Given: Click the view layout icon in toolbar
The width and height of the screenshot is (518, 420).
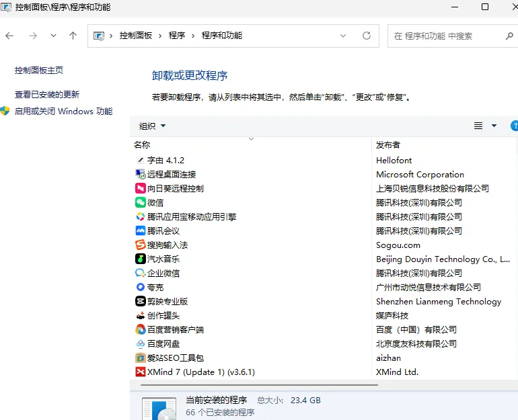Looking at the screenshot, I should point(478,126).
